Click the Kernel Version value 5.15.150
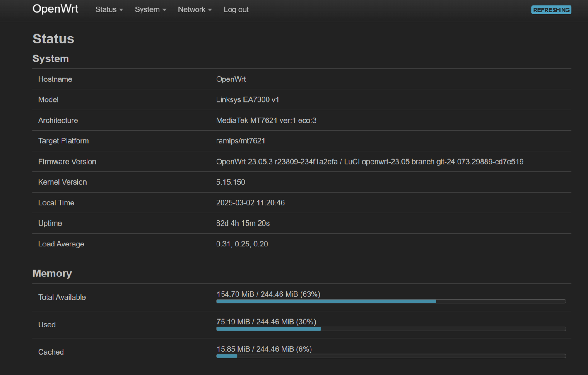The image size is (588, 375). pyautogui.click(x=231, y=182)
